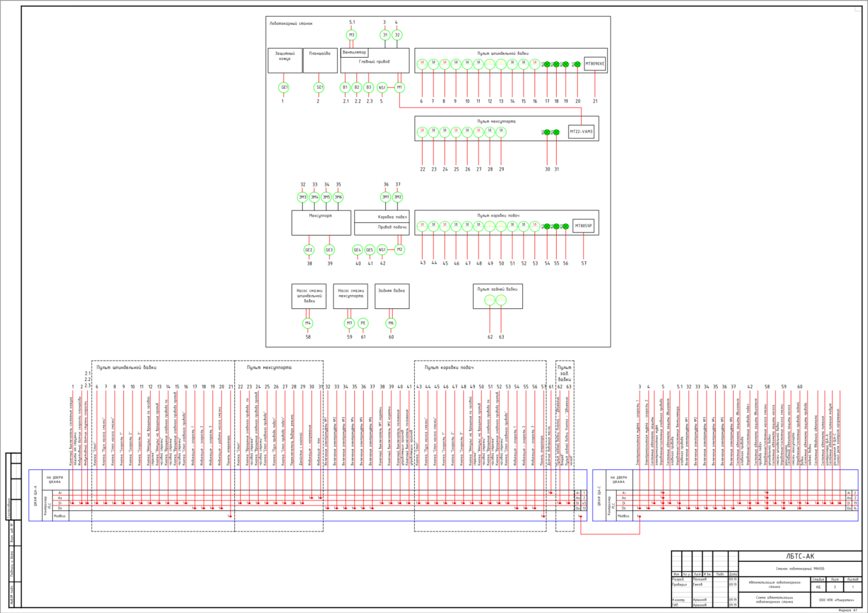Viewport: 868px width, 613px height.
Task: Click the ООО НПК «Микротех» cell
Action: point(835,599)
